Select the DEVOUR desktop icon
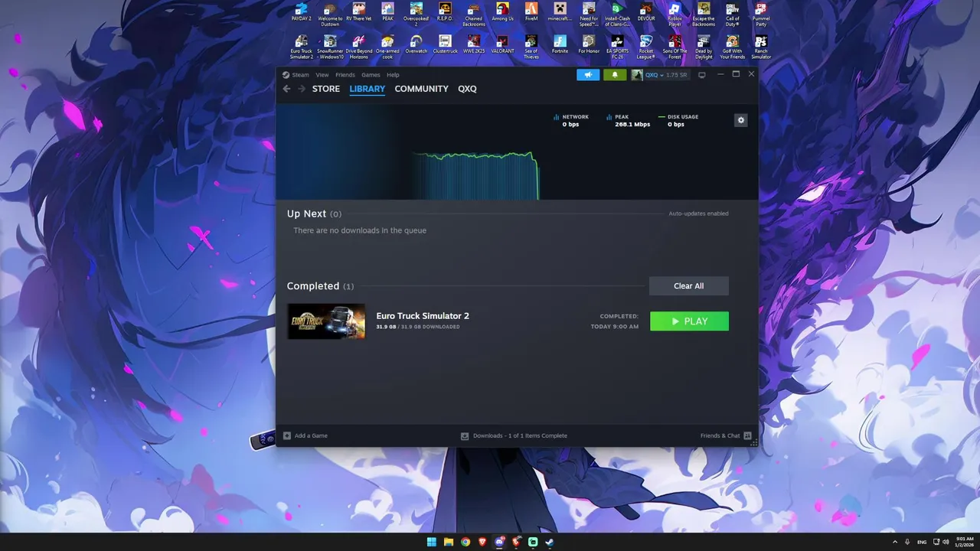This screenshot has height=551, width=980. click(646, 13)
